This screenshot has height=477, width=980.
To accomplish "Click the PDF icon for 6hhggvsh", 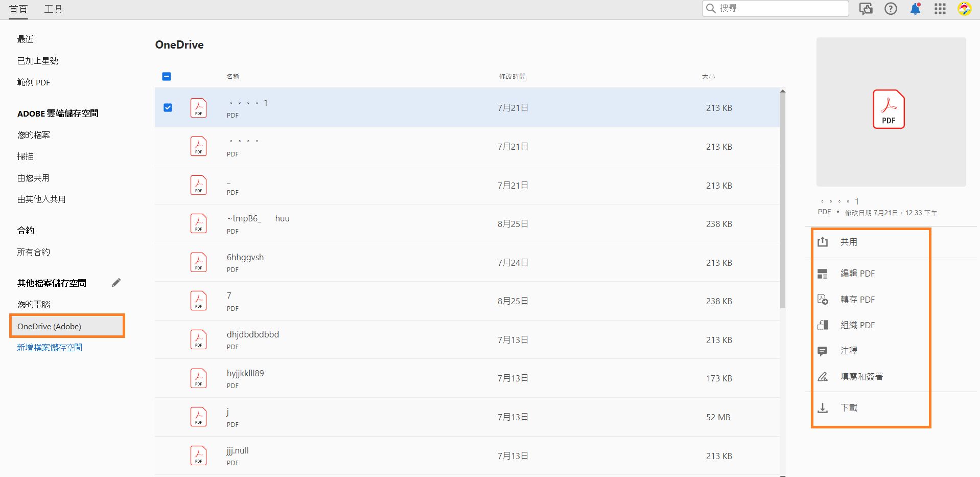I will [198, 262].
